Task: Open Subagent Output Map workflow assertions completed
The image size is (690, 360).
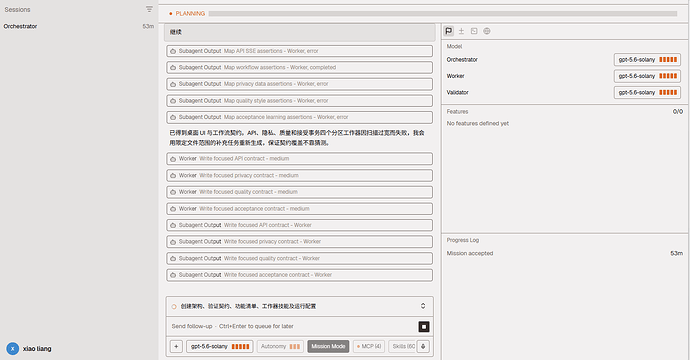Action: pos(299,67)
